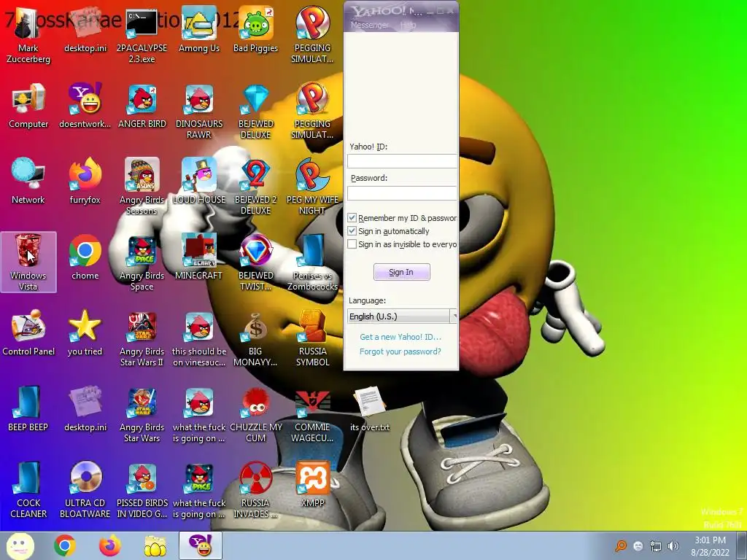Select the you tried star icon

85,332
